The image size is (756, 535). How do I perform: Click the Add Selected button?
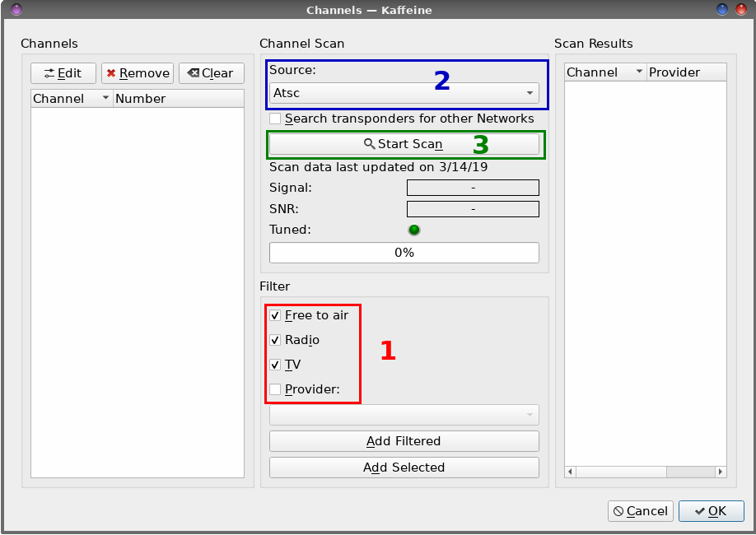(x=404, y=468)
